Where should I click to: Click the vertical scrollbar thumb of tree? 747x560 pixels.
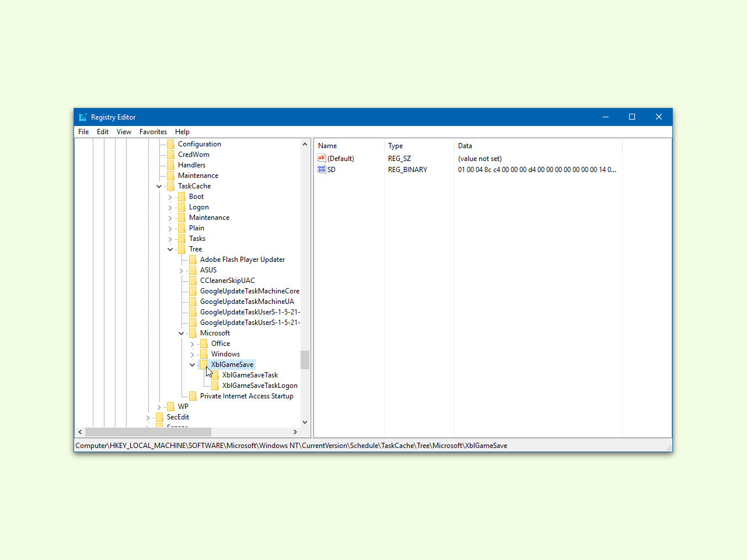pos(305,360)
